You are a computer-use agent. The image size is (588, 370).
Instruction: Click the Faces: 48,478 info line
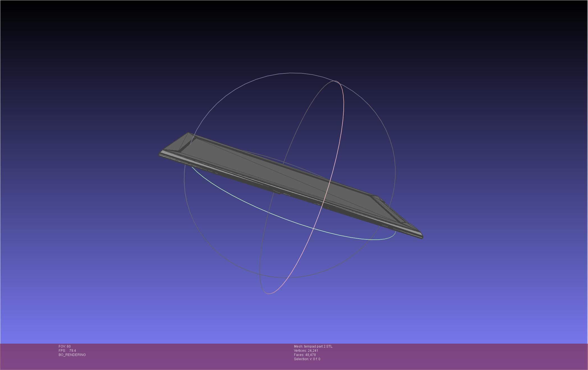click(x=305, y=355)
